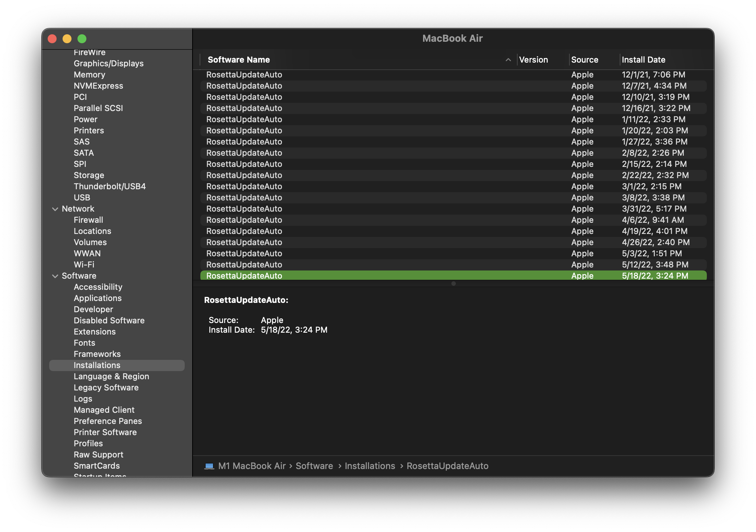The image size is (756, 532).
Task: Open Language & Region in the sidebar
Action: pos(111,377)
